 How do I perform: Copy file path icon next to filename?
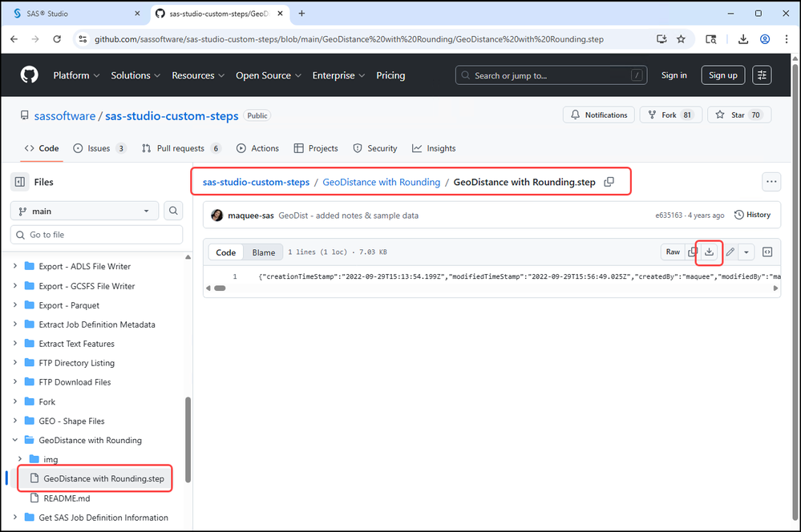[x=609, y=182]
